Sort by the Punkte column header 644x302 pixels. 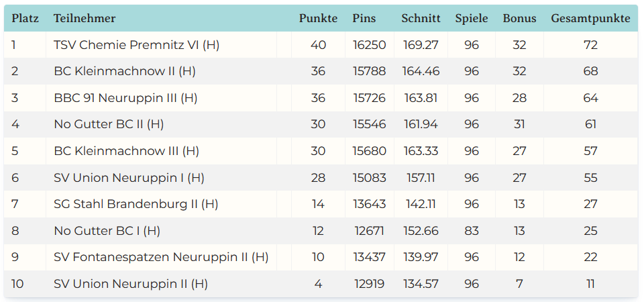(318, 19)
